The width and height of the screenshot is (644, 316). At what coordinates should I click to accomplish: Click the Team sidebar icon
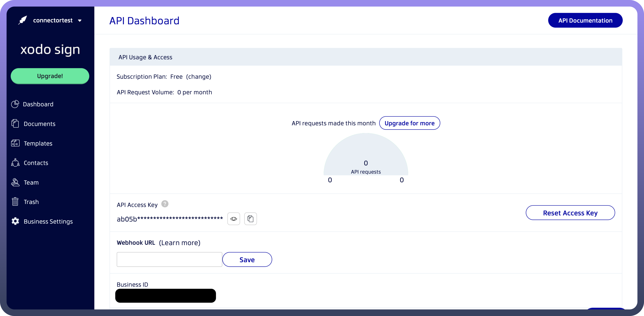coord(15,182)
